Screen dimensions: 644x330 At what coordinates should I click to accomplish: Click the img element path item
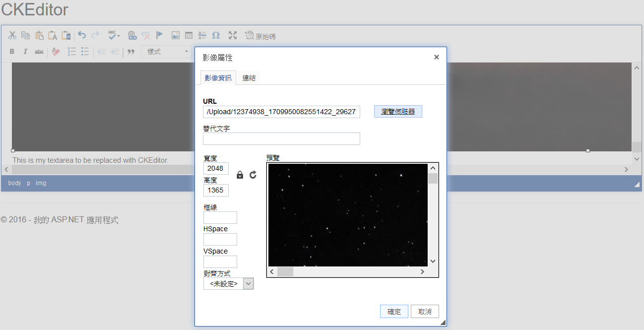[x=41, y=183]
